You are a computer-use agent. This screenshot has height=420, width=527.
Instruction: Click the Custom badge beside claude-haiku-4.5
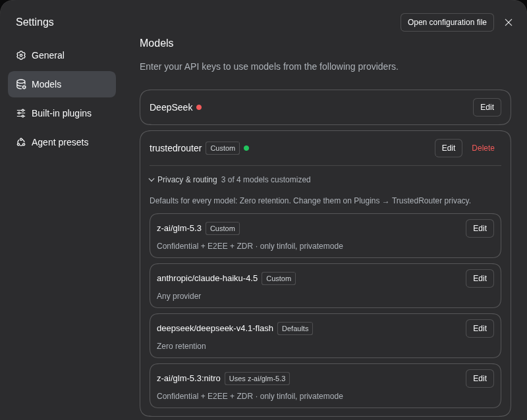(279, 278)
